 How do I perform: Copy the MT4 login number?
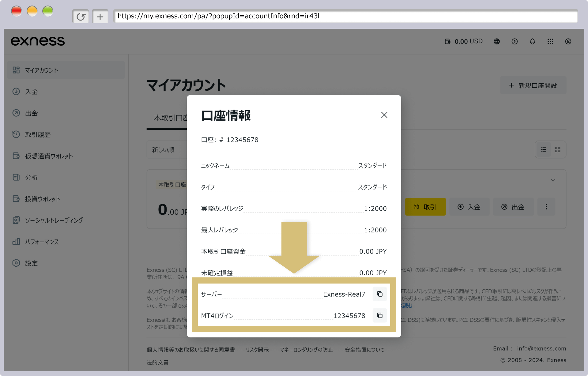click(379, 315)
